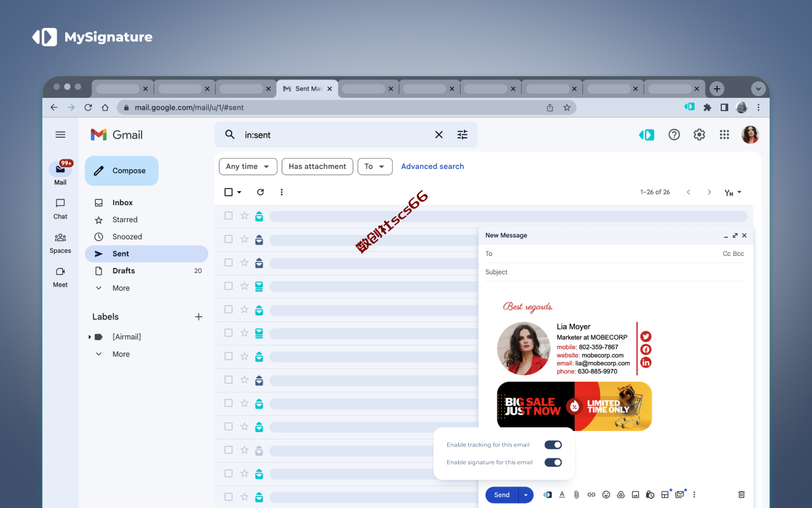Open Send options dropdown arrow

pos(525,495)
